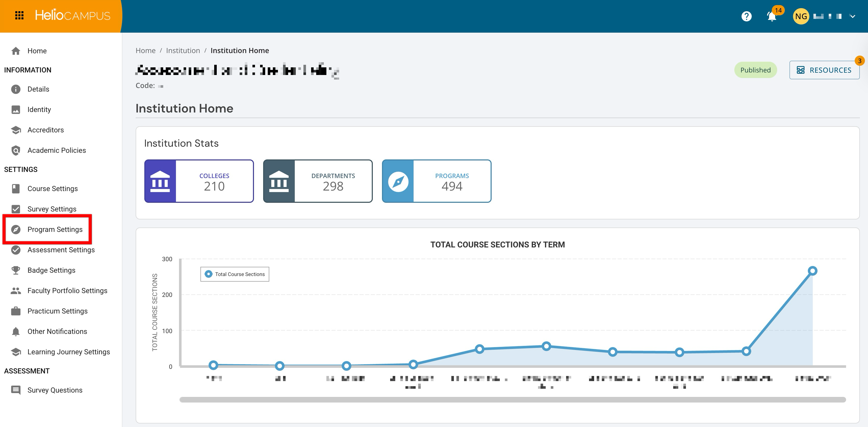Expand the user account dropdown arrow
Screen dimensions: 868x427
pyautogui.click(x=852, y=16)
